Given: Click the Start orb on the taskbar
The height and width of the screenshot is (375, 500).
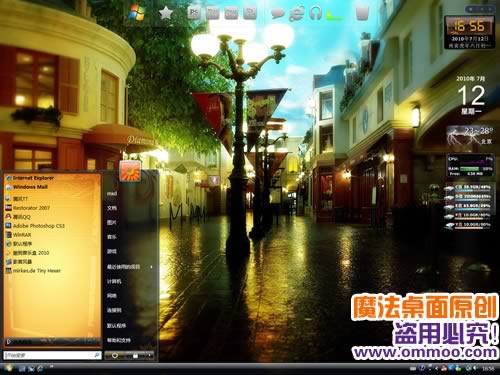Looking at the screenshot, I should 8,368.
